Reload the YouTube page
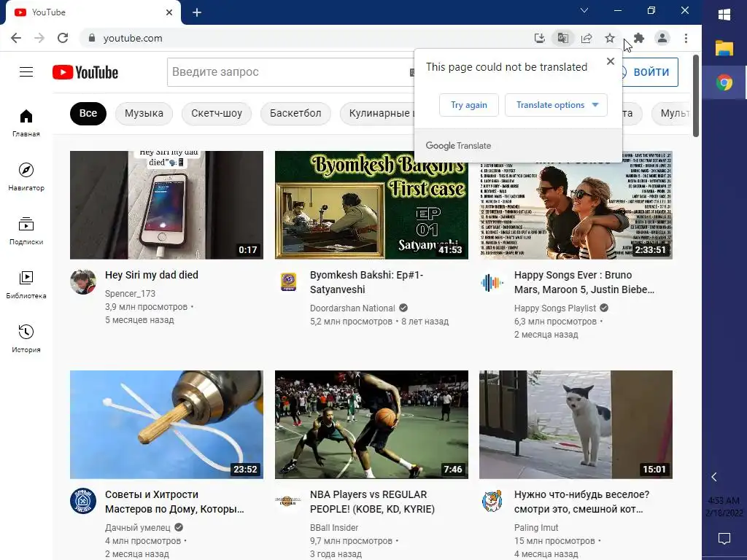747x560 pixels. click(63, 38)
